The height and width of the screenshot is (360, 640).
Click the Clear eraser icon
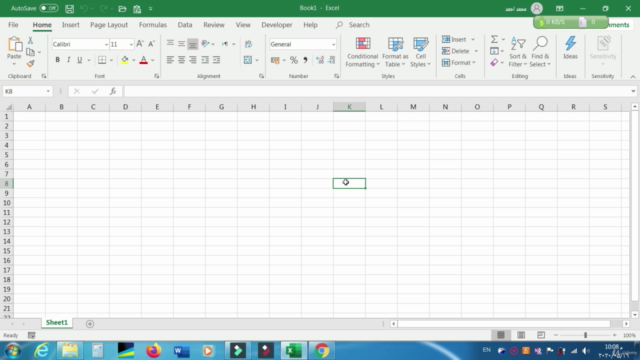tap(494, 62)
